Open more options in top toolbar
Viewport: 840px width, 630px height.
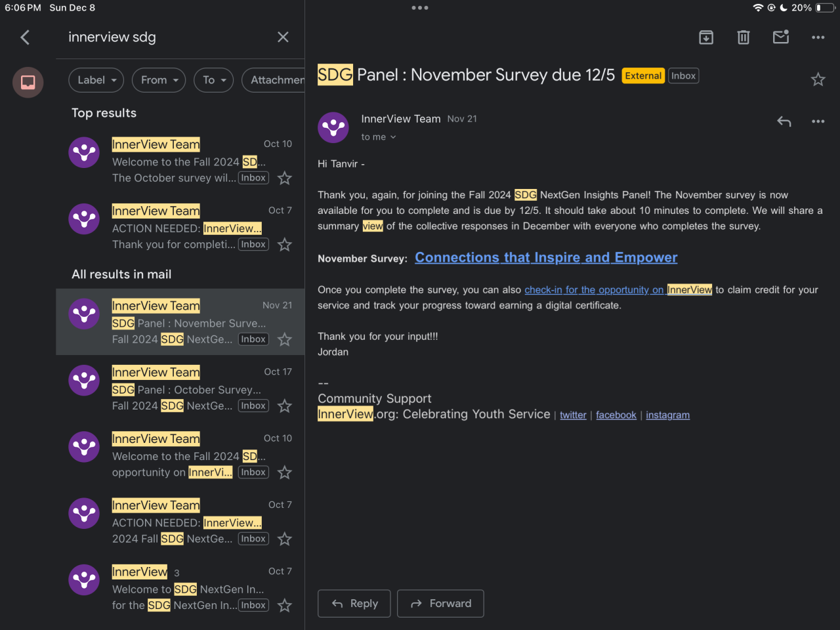pyautogui.click(x=818, y=37)
